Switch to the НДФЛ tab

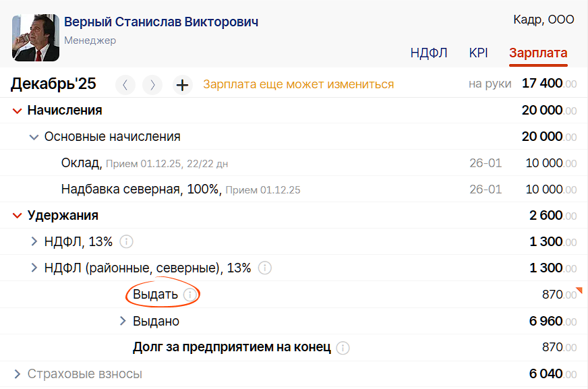429,53
